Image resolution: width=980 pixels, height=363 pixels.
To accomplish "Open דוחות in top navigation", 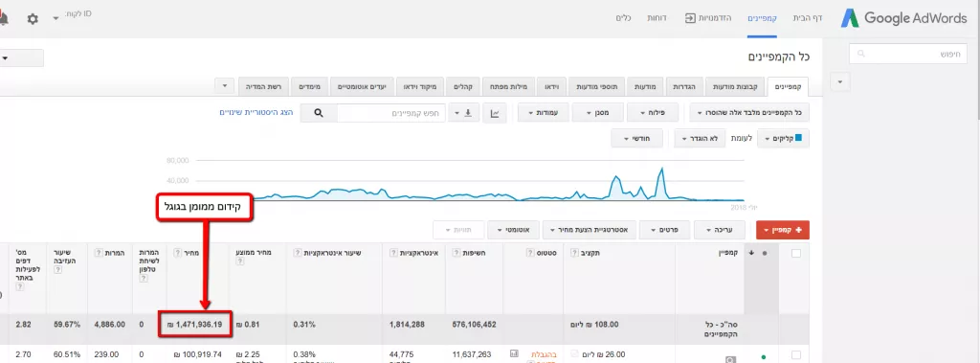I will [x=656, y=18].
